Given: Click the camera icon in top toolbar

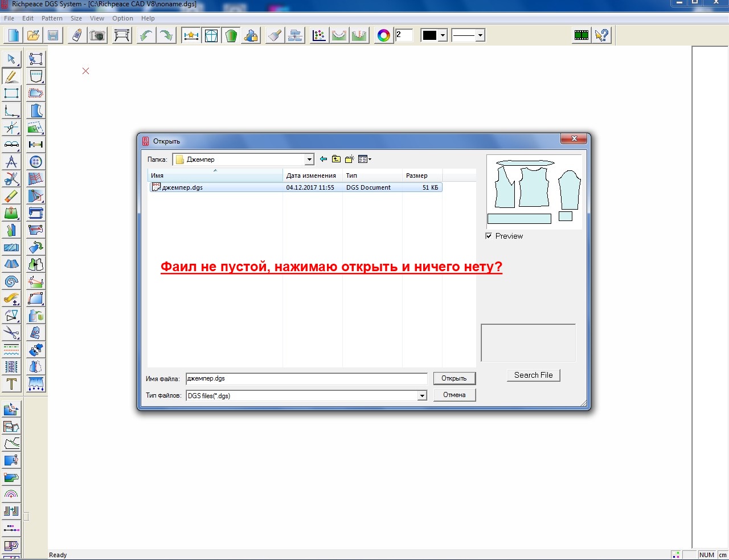Looking at the screenshot, I should click(x=97, y=35).
